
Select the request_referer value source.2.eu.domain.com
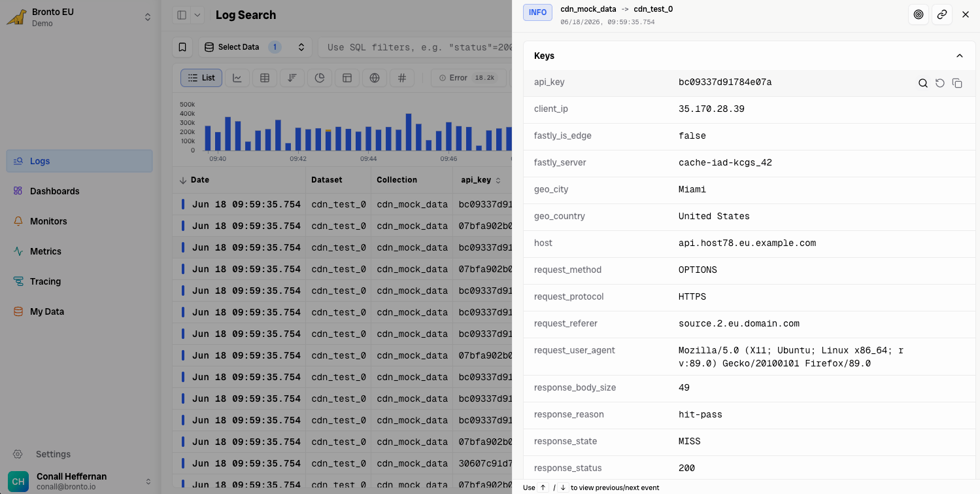coord(739,324)
